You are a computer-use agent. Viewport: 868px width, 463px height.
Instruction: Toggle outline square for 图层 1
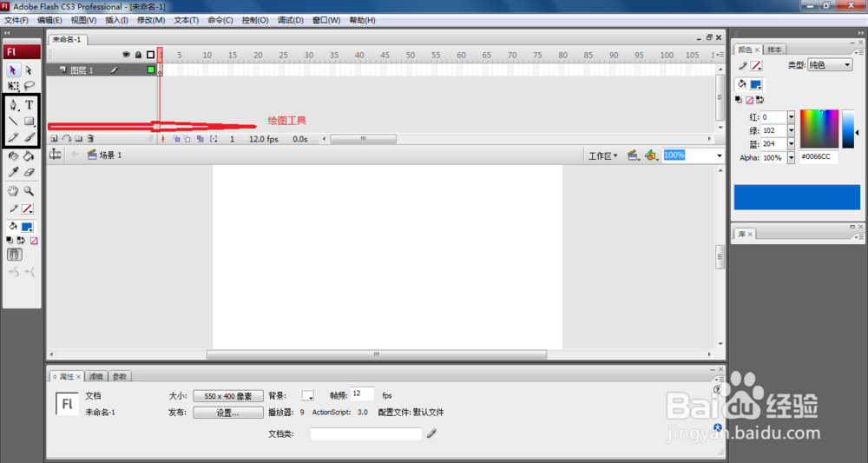pyautogui.click(x=150, y=69)
